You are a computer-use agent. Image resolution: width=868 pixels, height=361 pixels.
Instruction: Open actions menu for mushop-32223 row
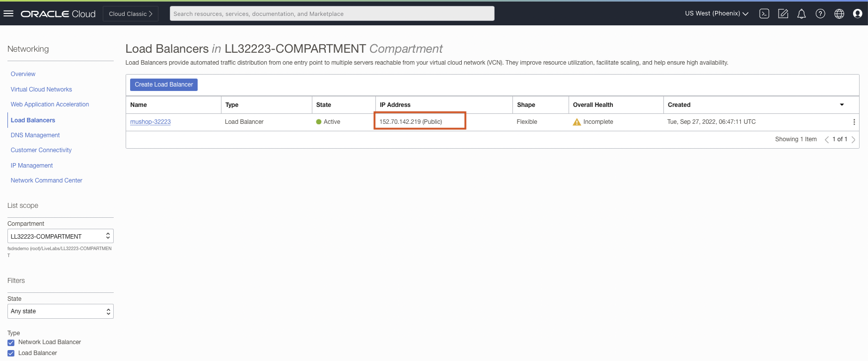pyautogui.click(x=854, y=122)
